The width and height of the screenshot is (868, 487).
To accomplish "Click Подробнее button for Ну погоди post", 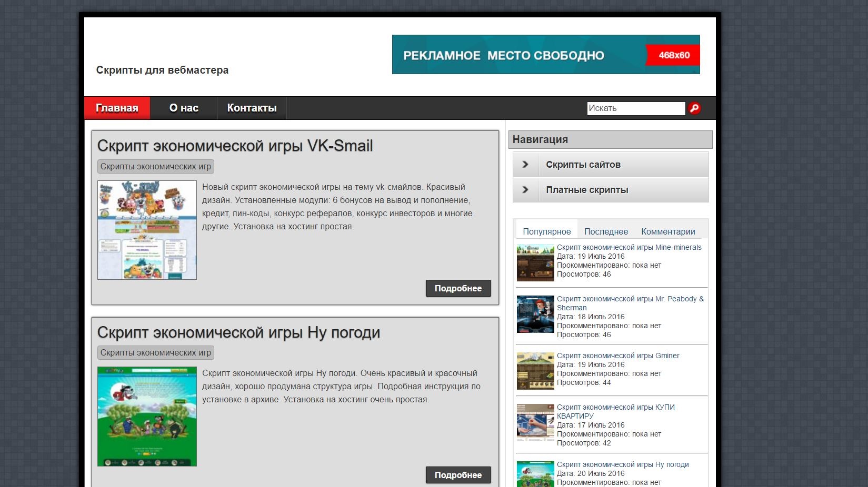I will click(x=458, y=475).
